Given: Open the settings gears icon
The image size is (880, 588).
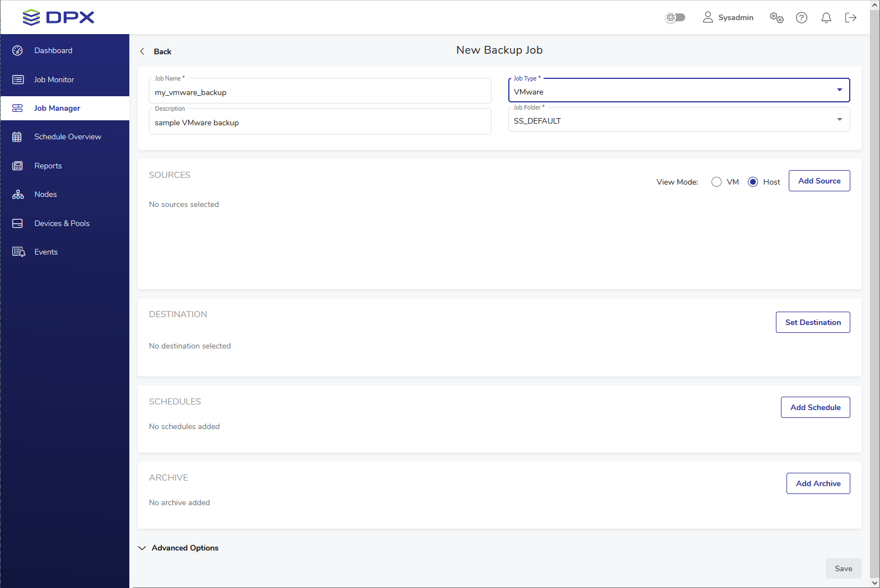Looking at the screenshot, I should point(776,18).
